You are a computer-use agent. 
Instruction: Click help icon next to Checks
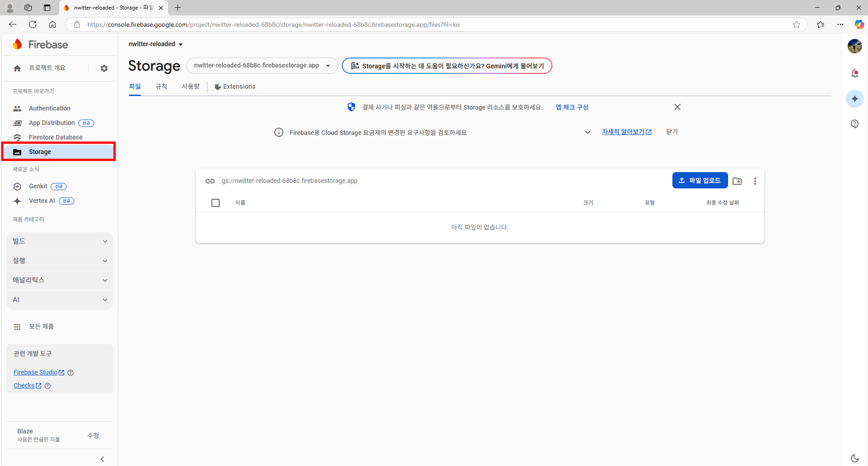point(48,386)
